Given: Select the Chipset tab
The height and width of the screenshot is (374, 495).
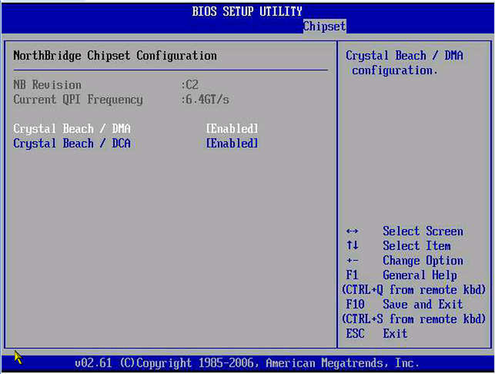Looking at the screenshot, I should [324, 26].
